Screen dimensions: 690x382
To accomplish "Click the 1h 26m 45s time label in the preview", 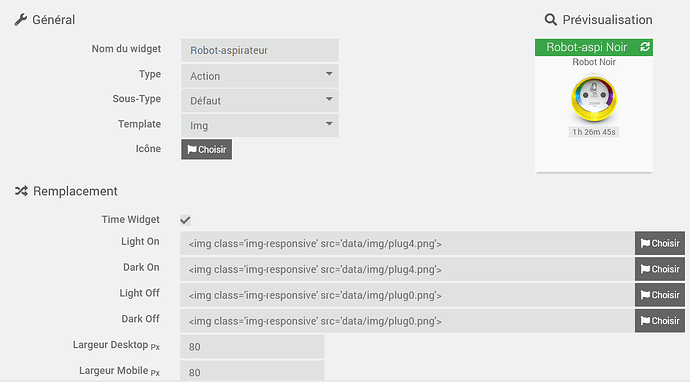I will (x=594, y=132).
